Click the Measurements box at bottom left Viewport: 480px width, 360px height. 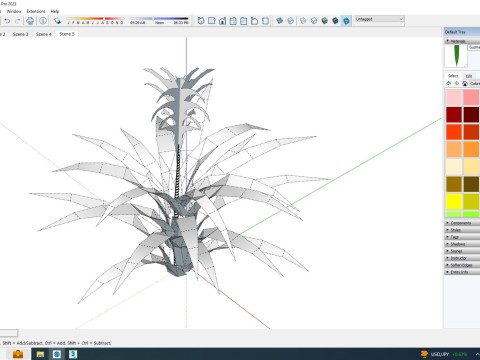click(x=9, y=333)
